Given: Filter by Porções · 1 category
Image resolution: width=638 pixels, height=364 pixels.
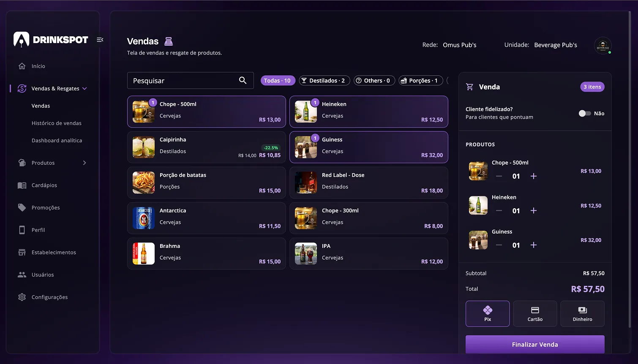Looking at the screenshot, I should (421, 81).
